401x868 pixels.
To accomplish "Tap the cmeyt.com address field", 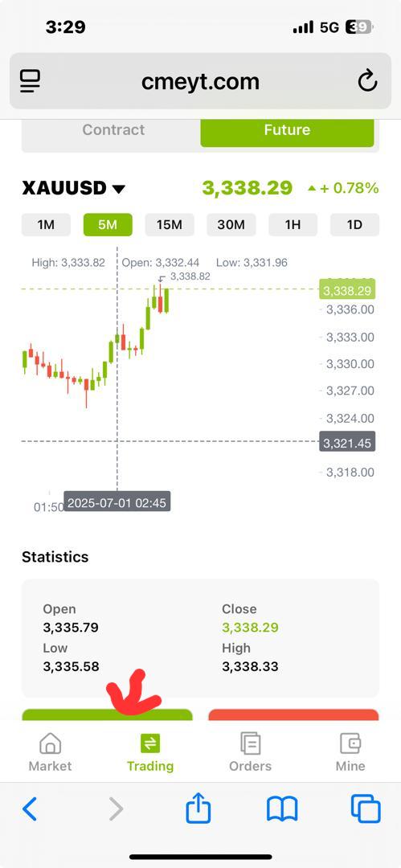I will [x=201, y=82].
